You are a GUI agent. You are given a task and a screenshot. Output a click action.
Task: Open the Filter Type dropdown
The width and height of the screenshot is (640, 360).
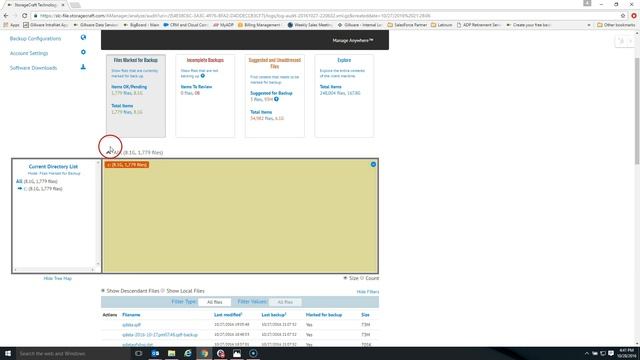pyautogui.click(x=214, y=302)
